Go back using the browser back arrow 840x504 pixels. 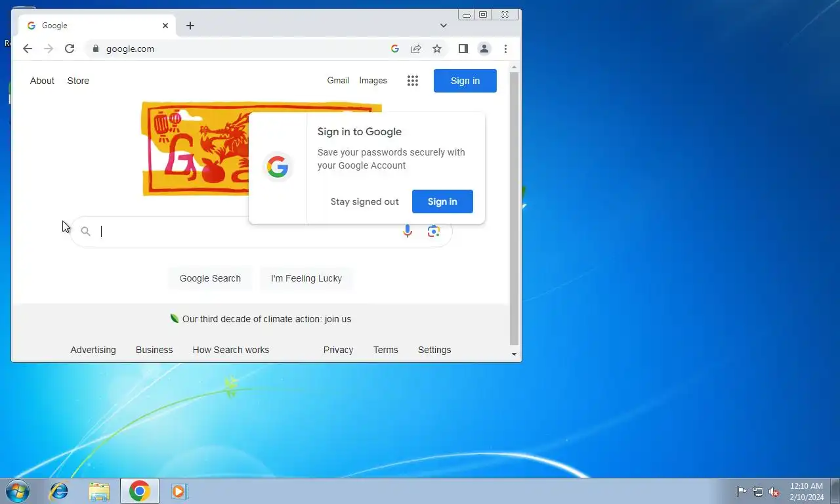[x=27, y=49]
